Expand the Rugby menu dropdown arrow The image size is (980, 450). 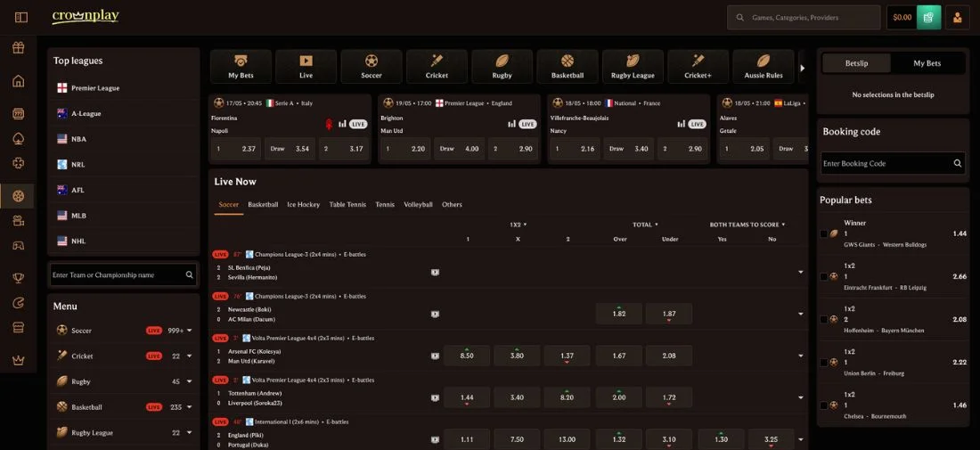pos(190,382)
